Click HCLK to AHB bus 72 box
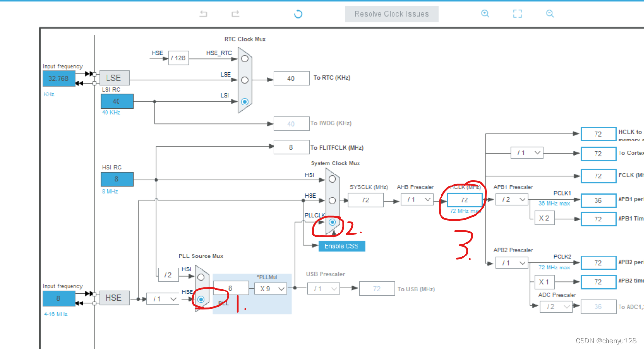This screenshot has height=349, width=644. click(598, 134)
